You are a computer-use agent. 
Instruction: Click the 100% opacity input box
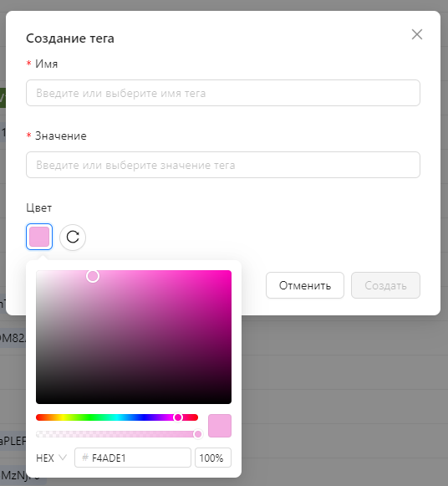[213, 458]
